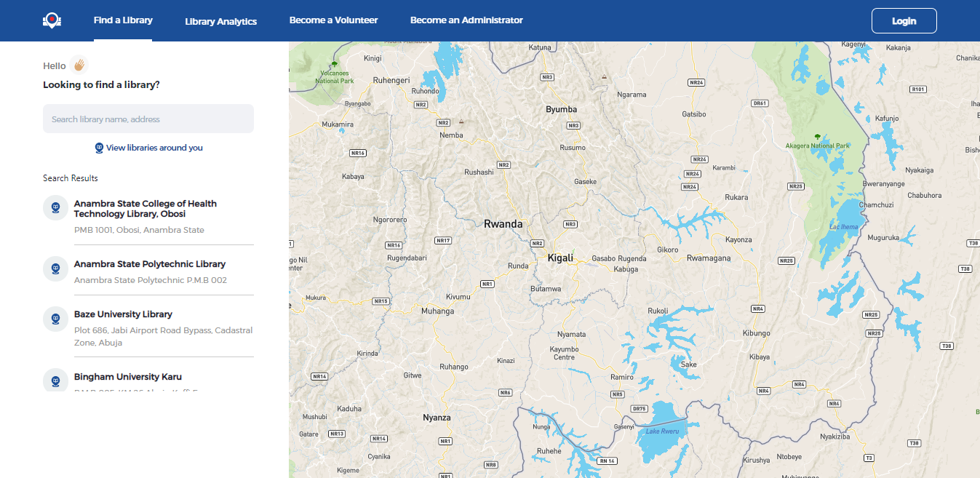Image resolution: width=980 pixels, height=478 pixels.
Task: Click the Login button
Action: tap(904, 21)
